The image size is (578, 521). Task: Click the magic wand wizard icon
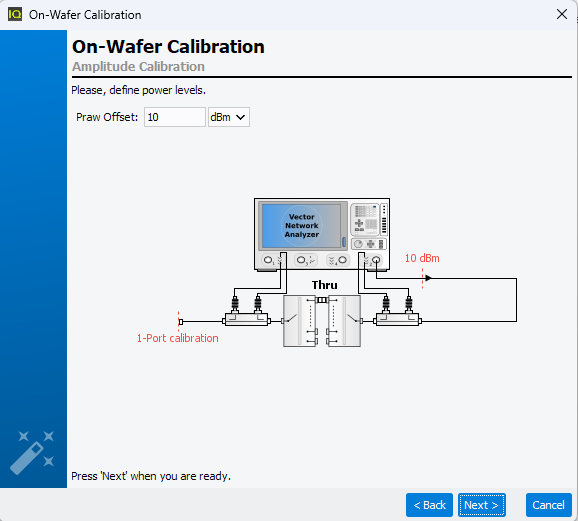coord(32,452)
